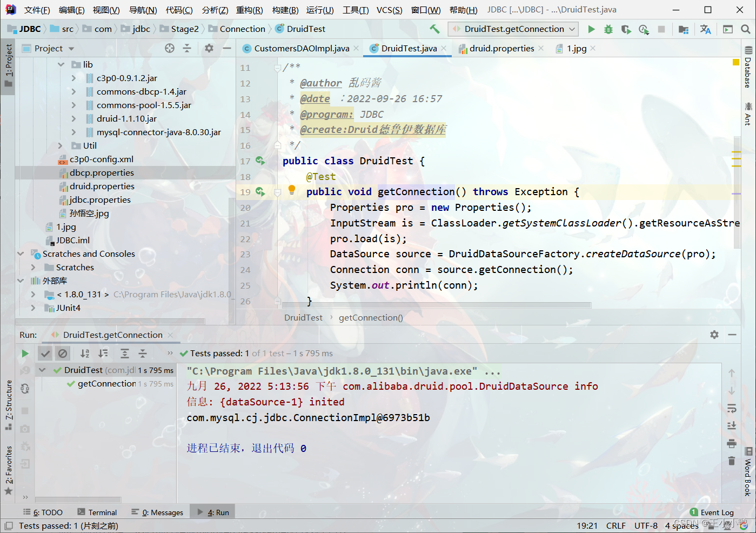Screen dimensions: 756x533
Task: Expand the JUnit4 library node
Action: (34, 308)
